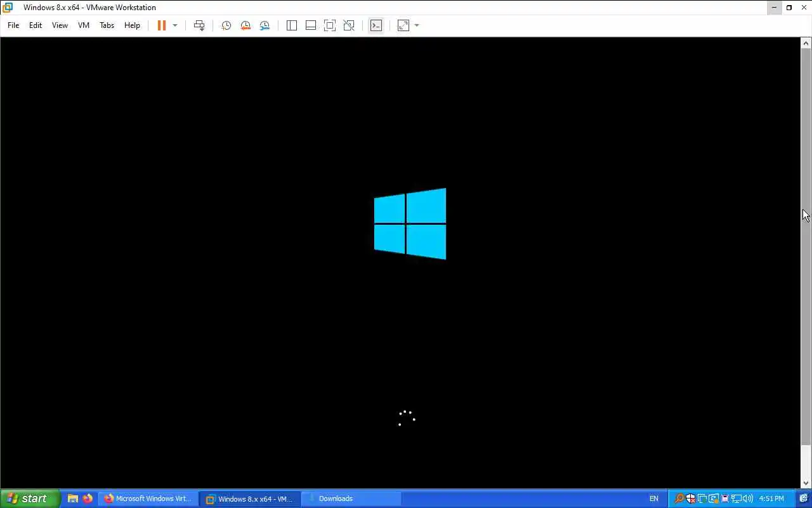
Task: Toggle the thumbnail bar icon
Action: click(x=311, y=25)
